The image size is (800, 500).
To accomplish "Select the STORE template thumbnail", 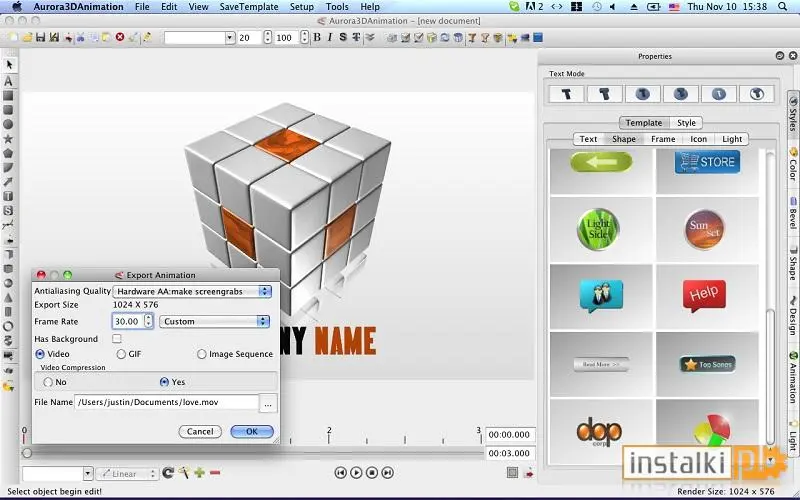I will pos(707,162).
